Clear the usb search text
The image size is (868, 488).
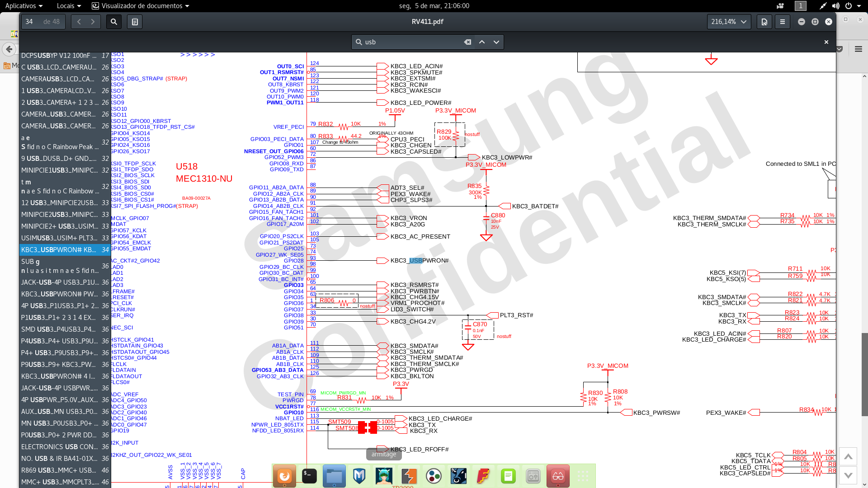(x=467, y=42)
